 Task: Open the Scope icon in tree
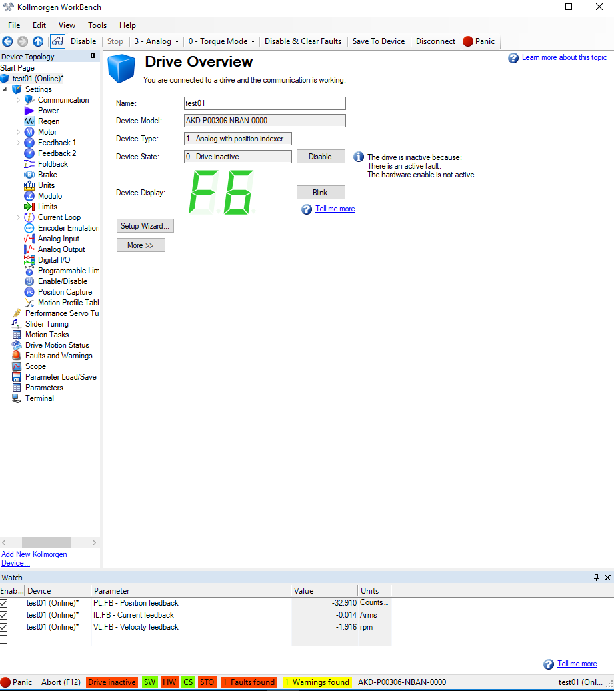[x=17, y=366]
